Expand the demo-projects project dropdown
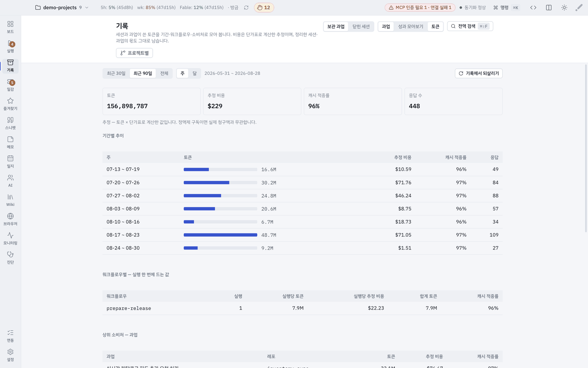The height and width of the screenshot is (368, 588). (x=62, y=7)
